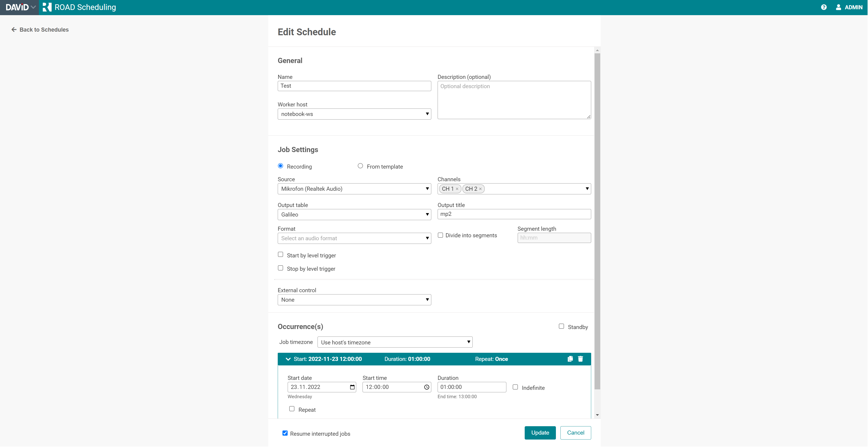
Task: Enable Start by level trigger checkbox
Action: tap(280, 254)
